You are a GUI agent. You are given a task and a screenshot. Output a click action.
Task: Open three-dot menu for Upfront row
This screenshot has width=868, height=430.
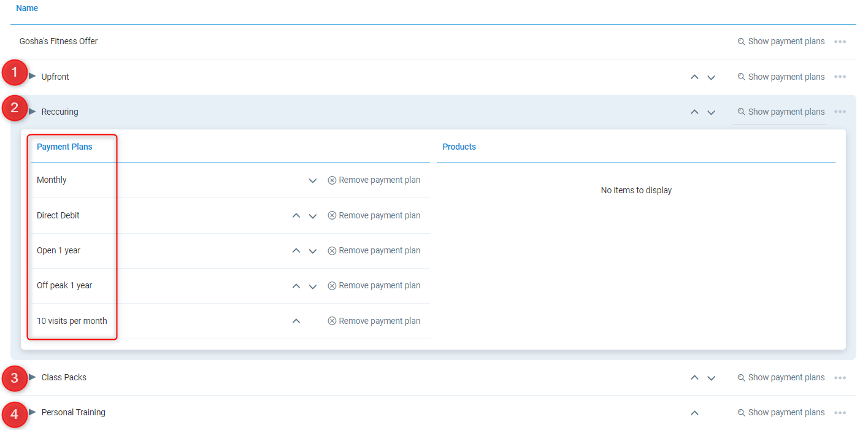point(840,77)
